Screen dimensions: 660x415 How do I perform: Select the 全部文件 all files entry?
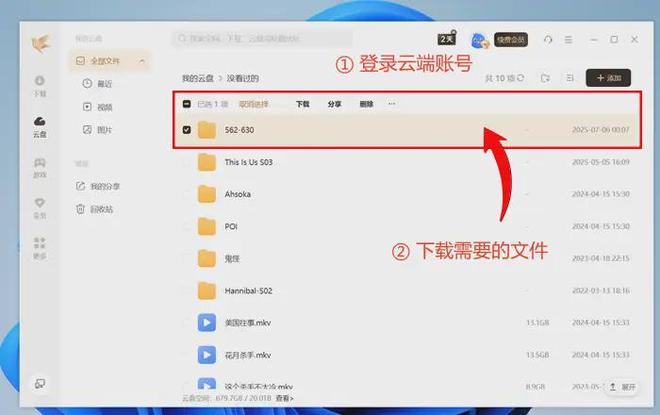point(110,61)
